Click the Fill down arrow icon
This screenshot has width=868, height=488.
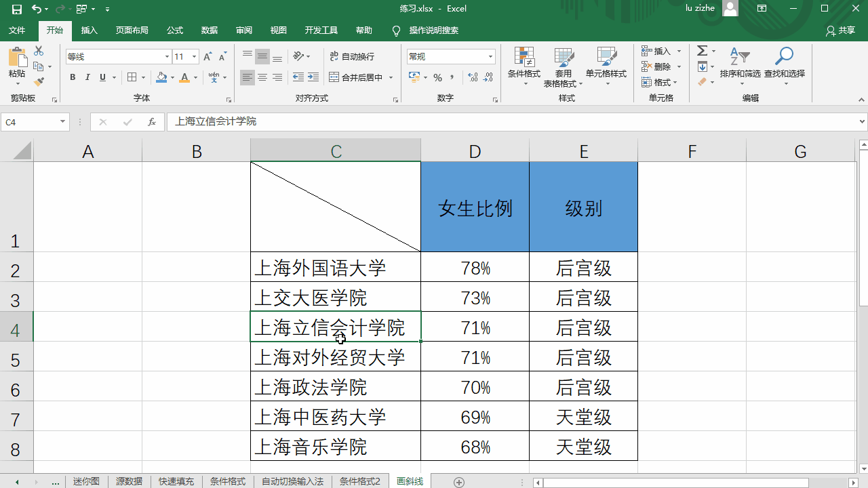[x=703, y=66]
